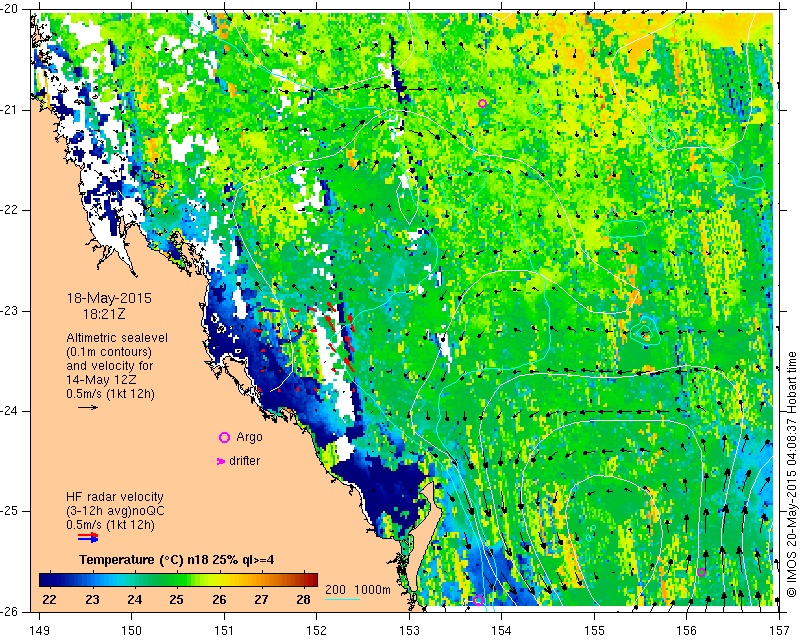The width and height of the screenshot is (800, 640).
Task: Click the magenta drifter legend symbol
Action: tap(221, 461)
